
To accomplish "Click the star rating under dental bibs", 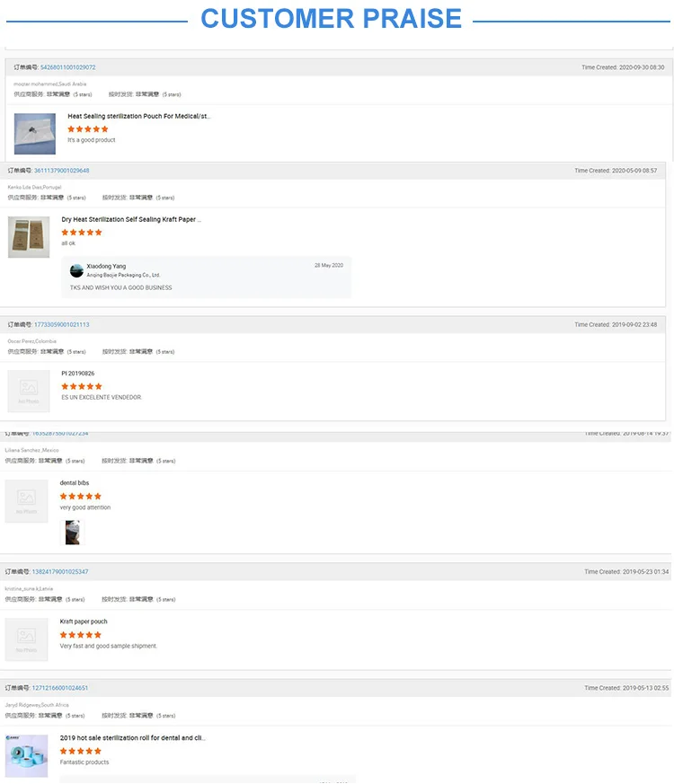I will 81,497.
